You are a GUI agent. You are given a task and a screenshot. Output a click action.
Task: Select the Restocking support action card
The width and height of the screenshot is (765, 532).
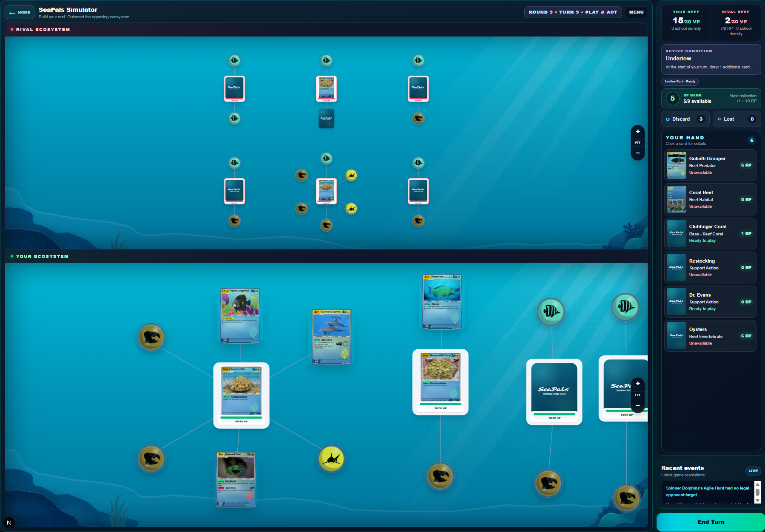[x=710, y=268]
